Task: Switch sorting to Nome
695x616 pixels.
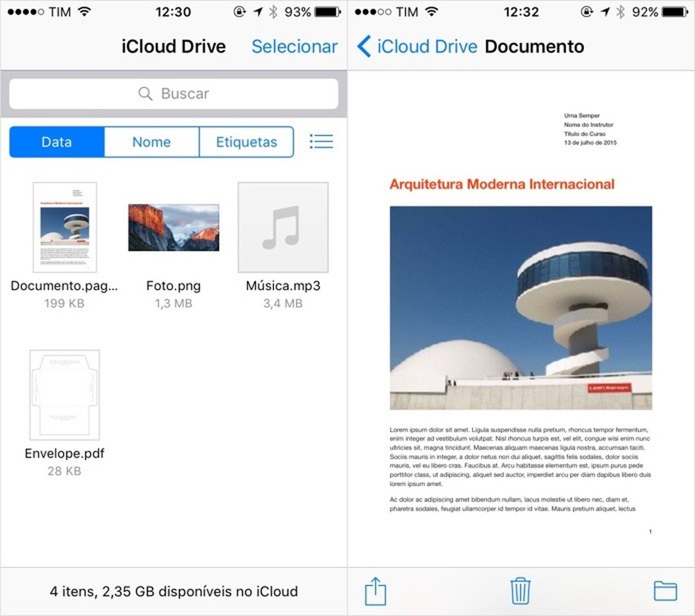Action: pyautogui.click(x=151, y=142)
